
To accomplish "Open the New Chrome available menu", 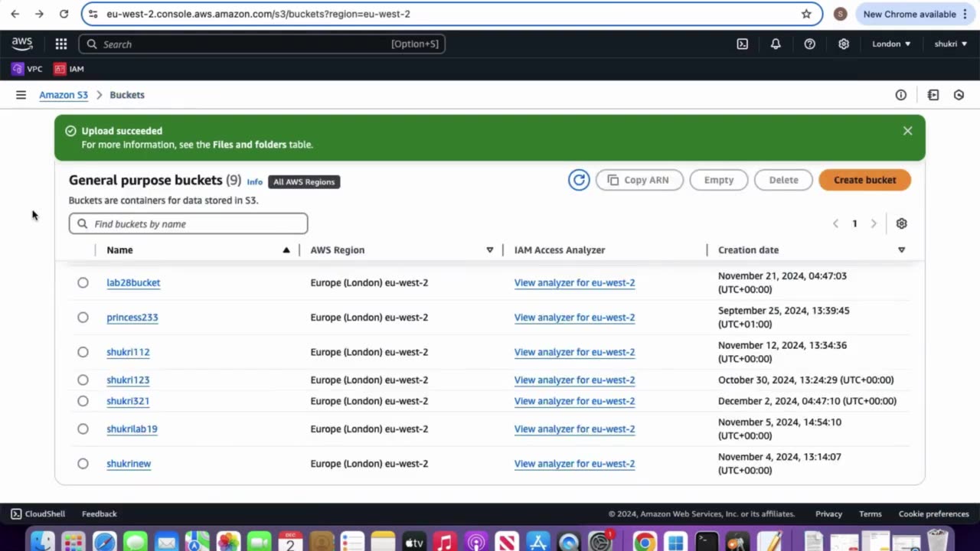I will click(x=914, y=14).
